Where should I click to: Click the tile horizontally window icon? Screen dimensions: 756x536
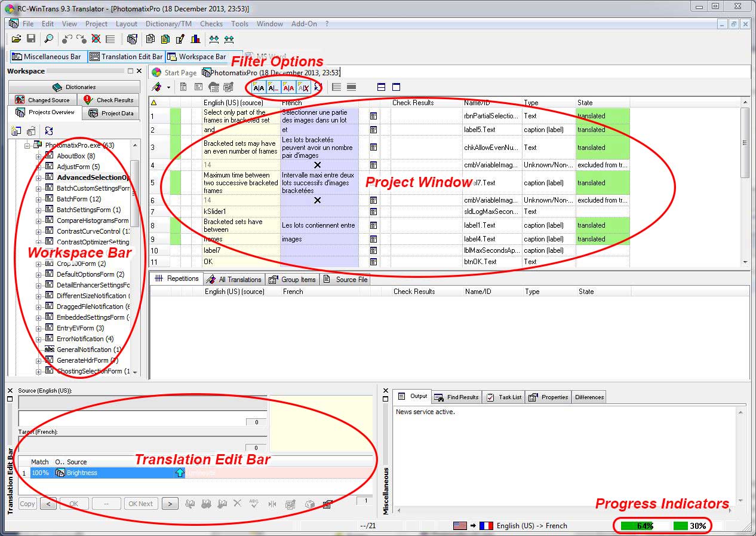pyautogui.click(x=382, y=87)
